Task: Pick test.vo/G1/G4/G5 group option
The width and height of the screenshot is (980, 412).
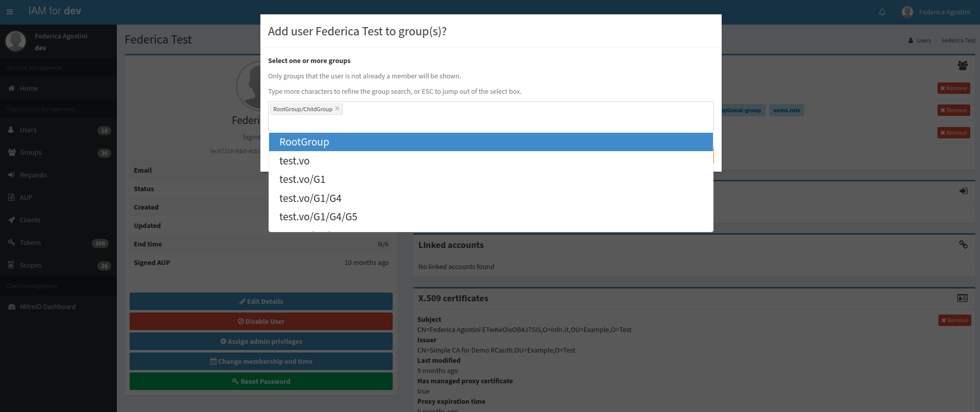Action: pyautogui.click(x=318, y=217)
